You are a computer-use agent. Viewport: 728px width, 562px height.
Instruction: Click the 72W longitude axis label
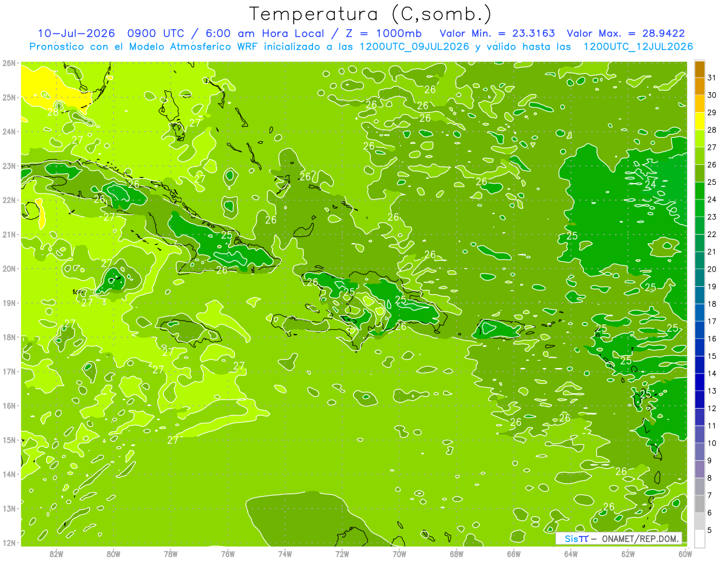point(342,554)
